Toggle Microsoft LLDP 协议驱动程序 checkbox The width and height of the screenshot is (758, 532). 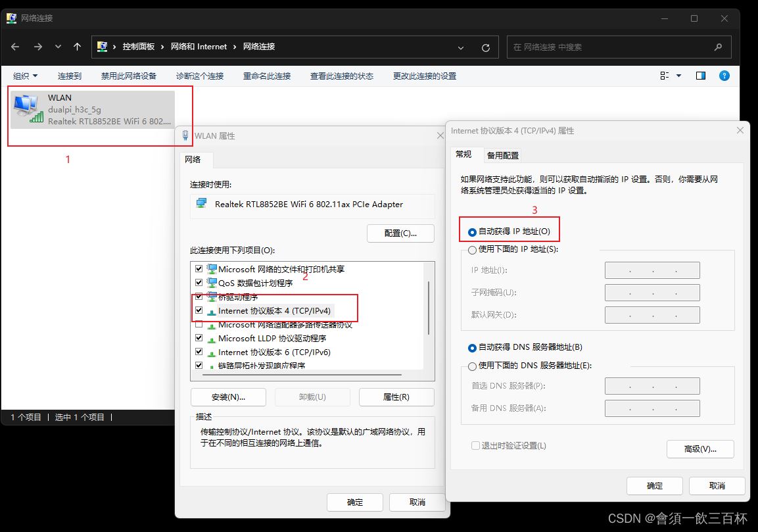click(199, 337)
